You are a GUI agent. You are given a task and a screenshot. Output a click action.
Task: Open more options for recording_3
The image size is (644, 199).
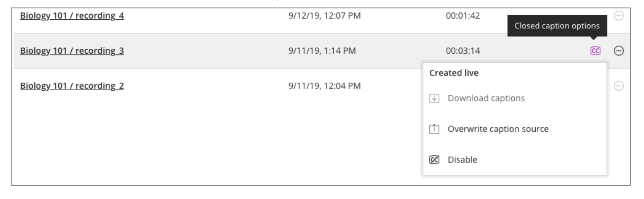coord(619,51)
